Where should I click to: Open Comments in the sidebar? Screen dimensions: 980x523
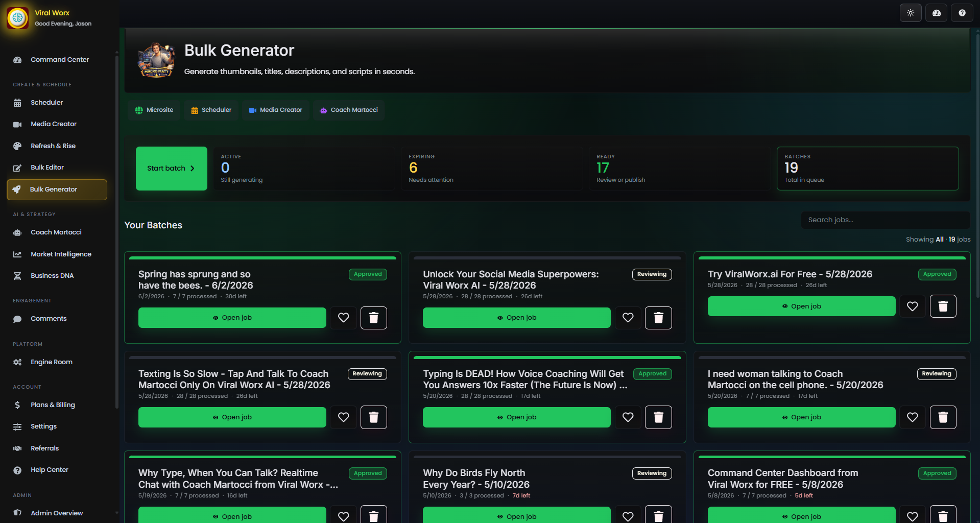tap(57, 319)
